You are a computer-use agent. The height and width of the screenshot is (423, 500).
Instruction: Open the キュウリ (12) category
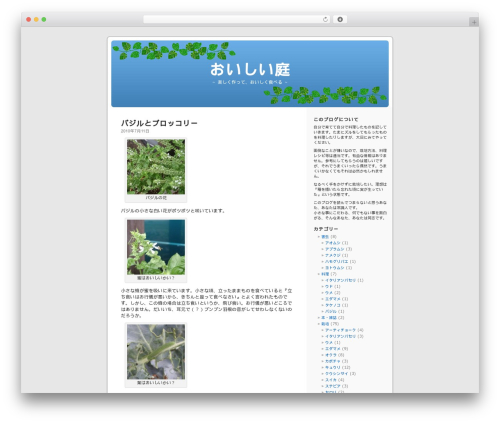[x=333, y=367]
